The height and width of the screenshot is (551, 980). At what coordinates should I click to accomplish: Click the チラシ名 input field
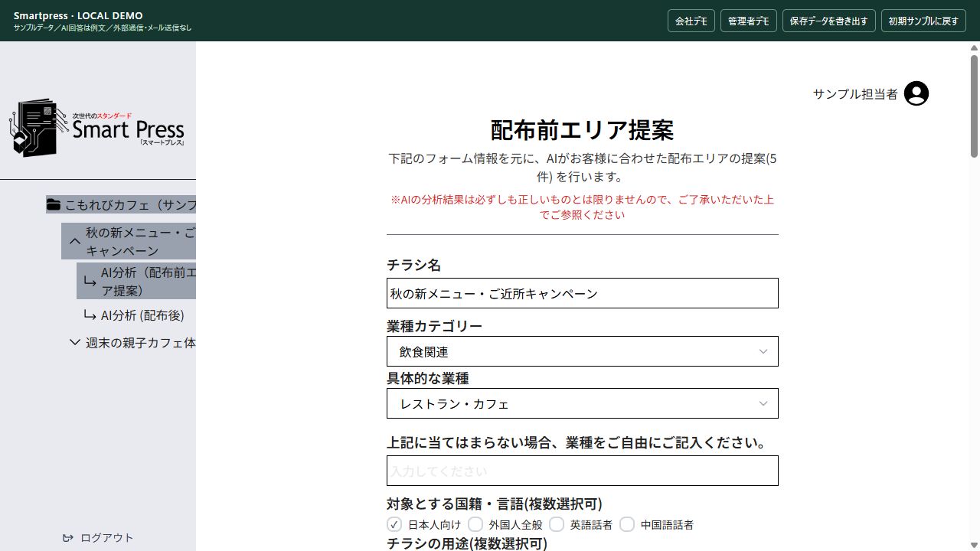pos(583,293)
